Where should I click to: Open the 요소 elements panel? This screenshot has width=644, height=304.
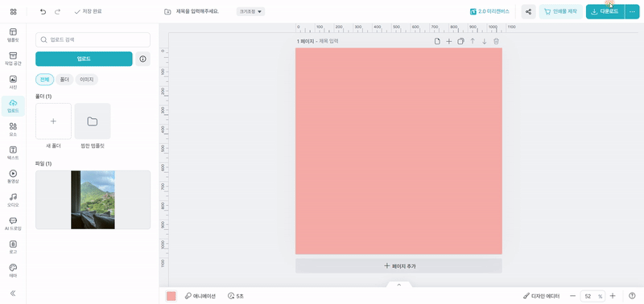pos(13,129)
